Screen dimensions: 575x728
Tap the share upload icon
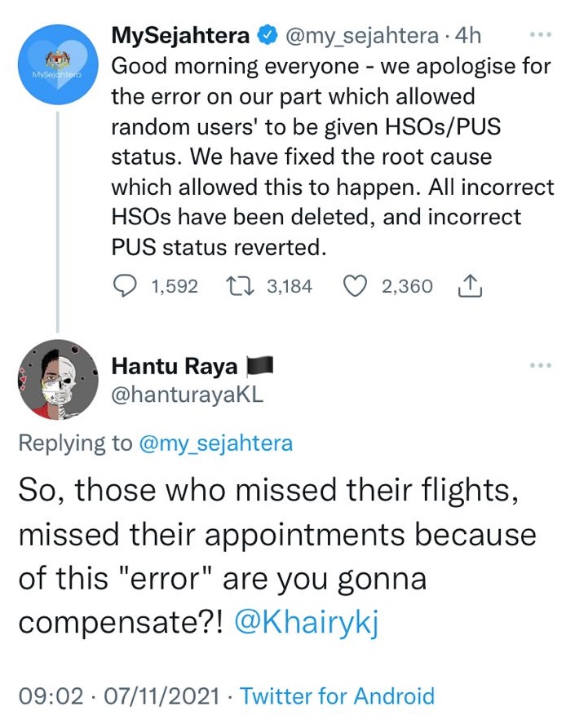click(x=473, y=286)
